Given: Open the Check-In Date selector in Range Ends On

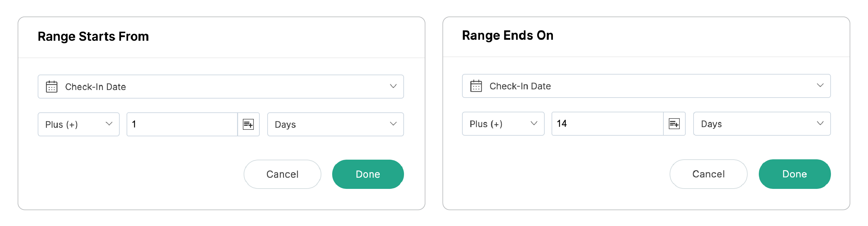Looking at the screenshot, I should [x=646, y=86].
